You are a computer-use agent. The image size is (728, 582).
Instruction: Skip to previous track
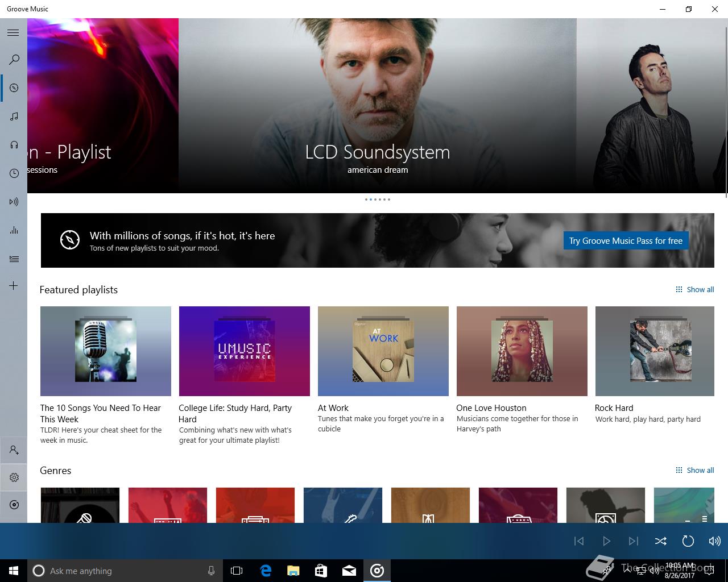point(579,541)
